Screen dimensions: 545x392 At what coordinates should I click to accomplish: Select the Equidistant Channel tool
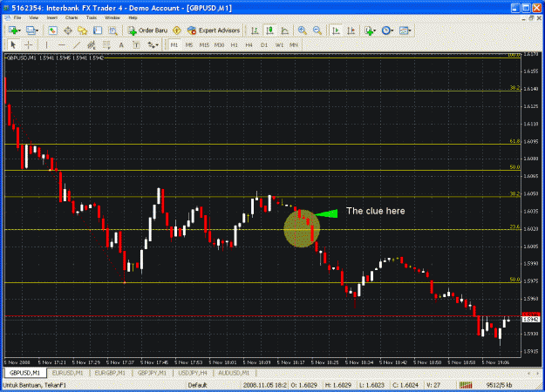(92, 44)
